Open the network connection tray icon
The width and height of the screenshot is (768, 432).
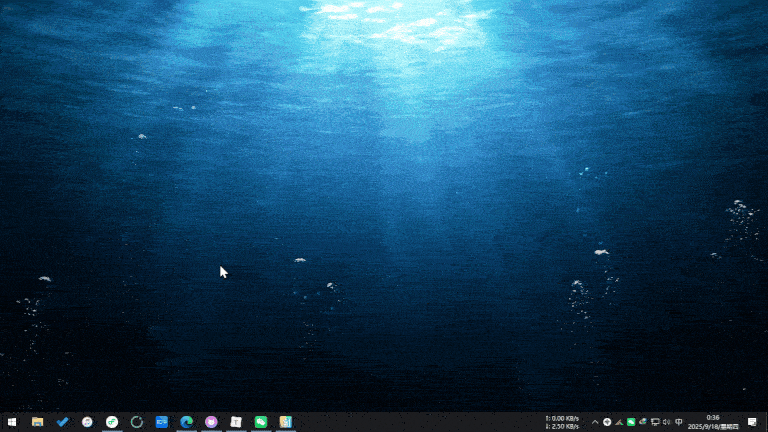655,422
